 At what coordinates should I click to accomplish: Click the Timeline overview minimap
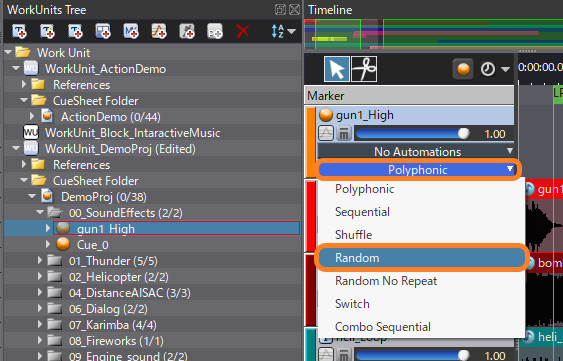[x=433, y=34]
